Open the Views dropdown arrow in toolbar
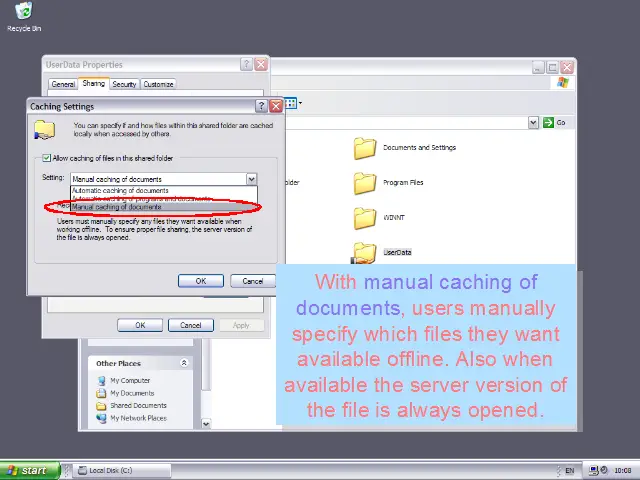 click(300, 103)
